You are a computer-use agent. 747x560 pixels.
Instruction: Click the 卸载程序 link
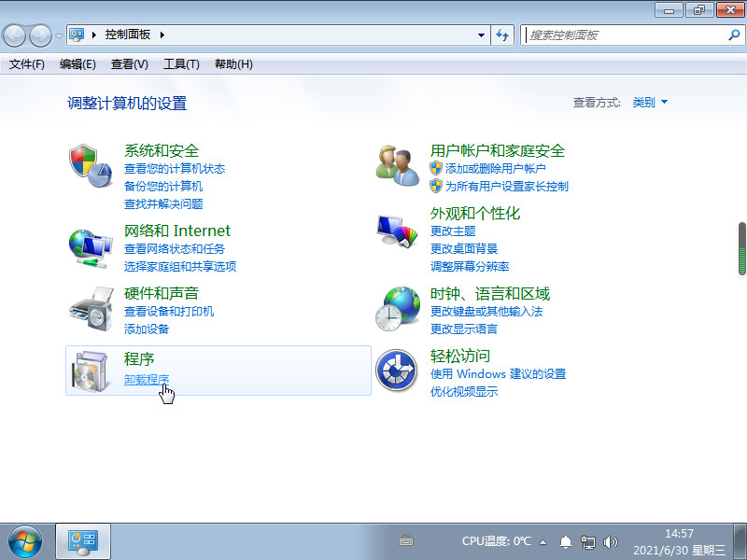(x=147, y=379)
